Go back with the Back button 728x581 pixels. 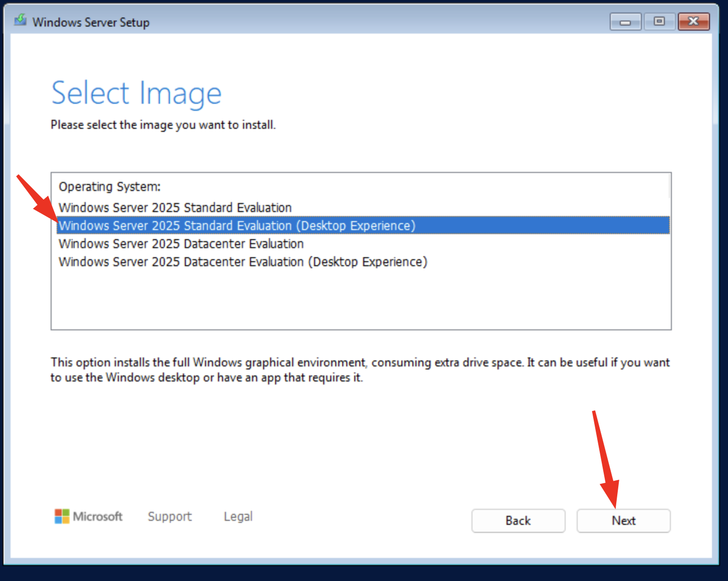click(x=518, y=521)
